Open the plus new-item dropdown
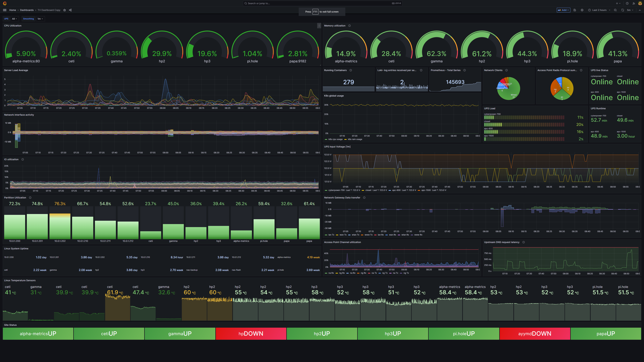Screen dimensions: 644x362 [618, 3]
